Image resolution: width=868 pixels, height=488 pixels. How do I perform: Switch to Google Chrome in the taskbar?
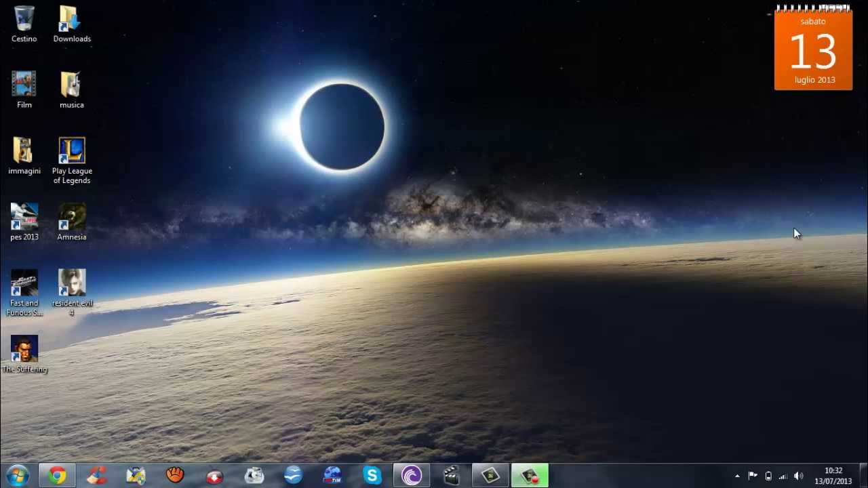[x=57, y=476]
